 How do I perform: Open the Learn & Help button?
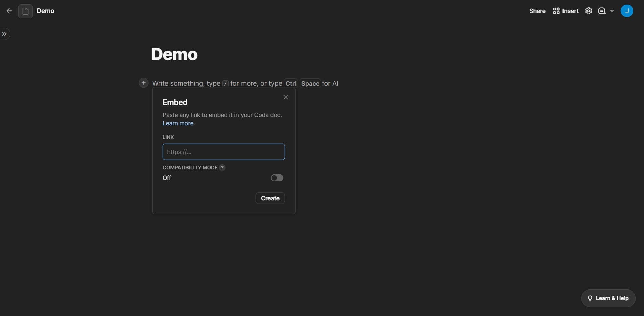pyautogui.click(x=608, y=298)
